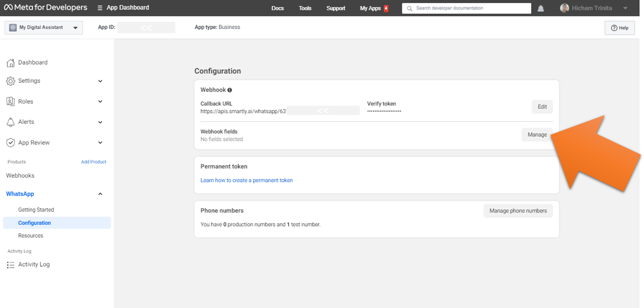Click the Dashboard house icon
The image size is (644, 308).
tap(10, 63)
